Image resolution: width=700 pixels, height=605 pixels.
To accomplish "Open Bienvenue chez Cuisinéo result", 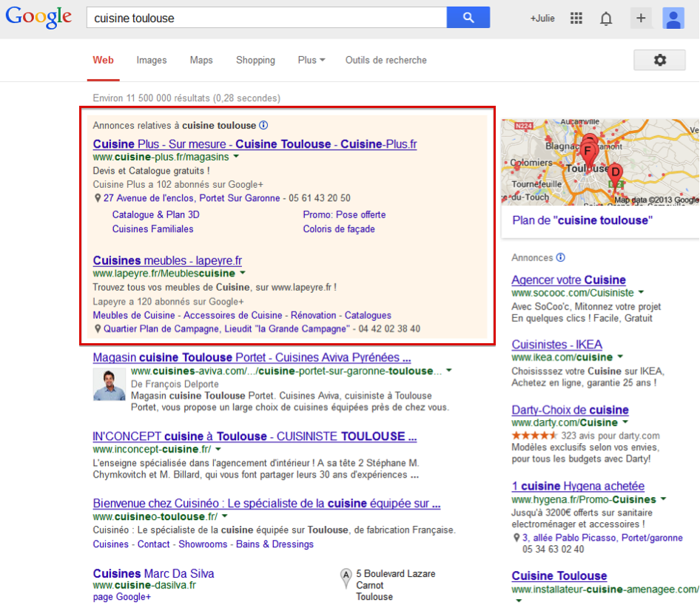I will coord(266,503).
